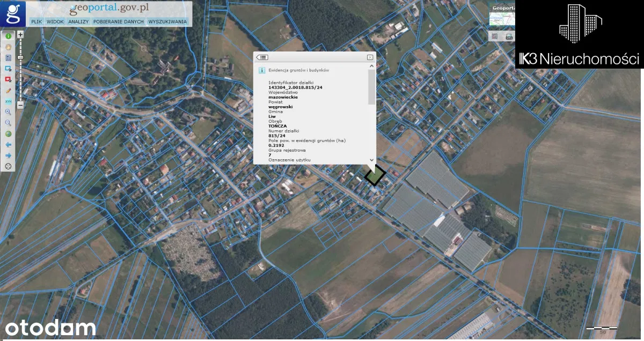Click the globe full extent icon

click(x=9, y=134)
